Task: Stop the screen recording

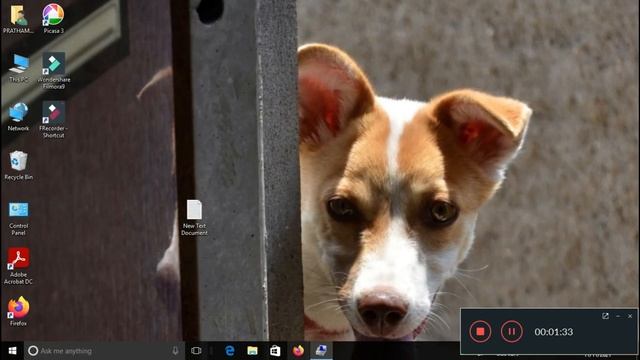Action: click(480, 331)
